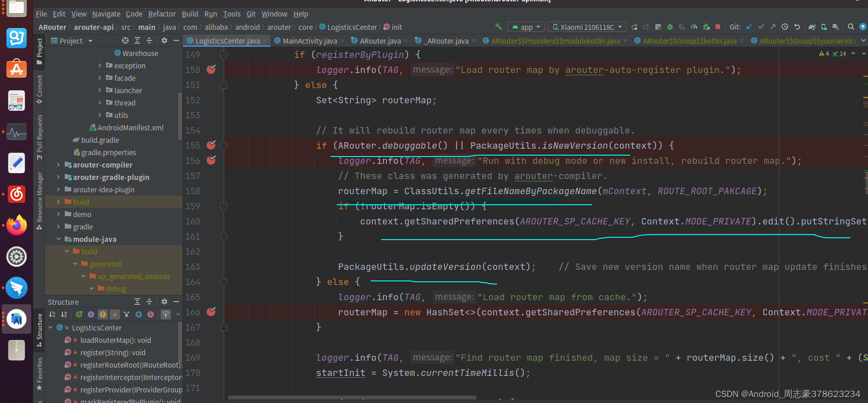Screen dimensions: 868x403
Task: Start debugging with the green bug icon
Action: 670,27
